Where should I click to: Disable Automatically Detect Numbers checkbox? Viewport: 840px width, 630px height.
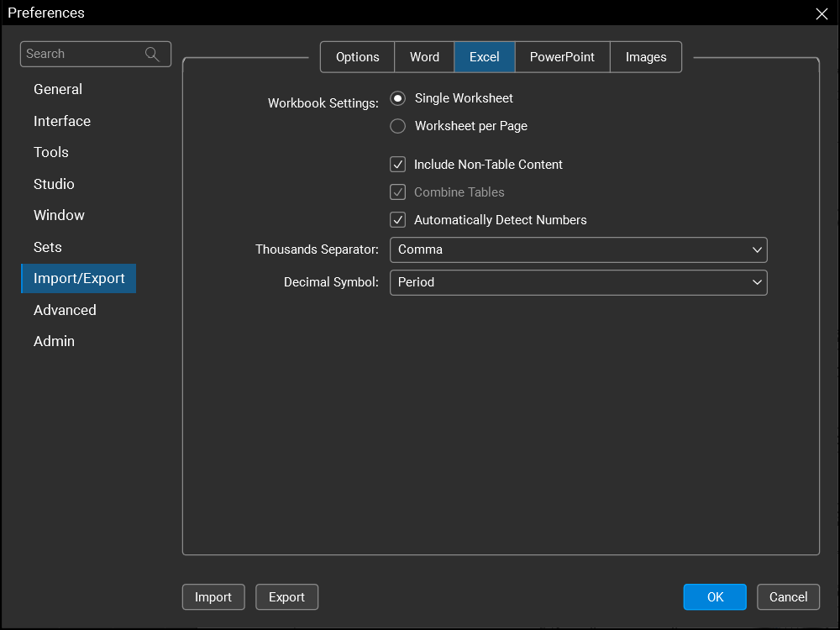pos(398,220)
